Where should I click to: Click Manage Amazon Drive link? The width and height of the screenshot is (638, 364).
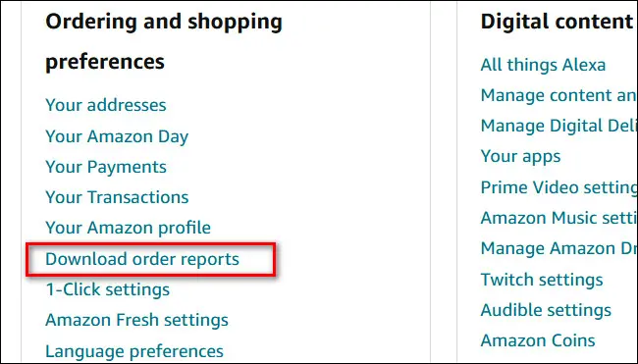click(559, 248)
